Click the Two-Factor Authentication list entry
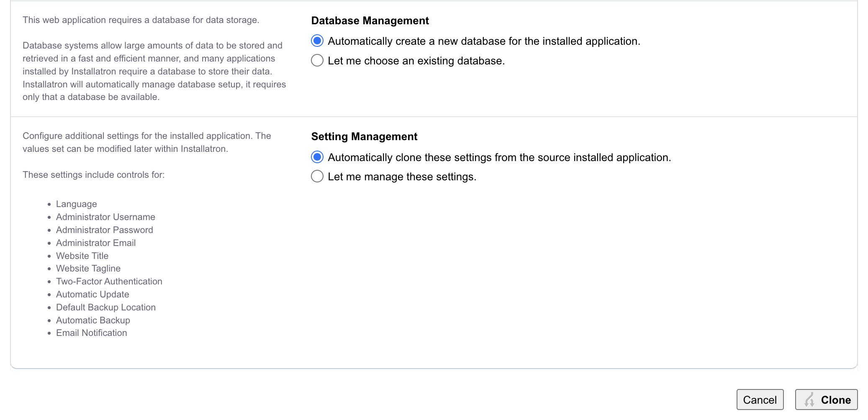This screenshot has height=420, width=868. pyautogui.click(x=109, y=281)
